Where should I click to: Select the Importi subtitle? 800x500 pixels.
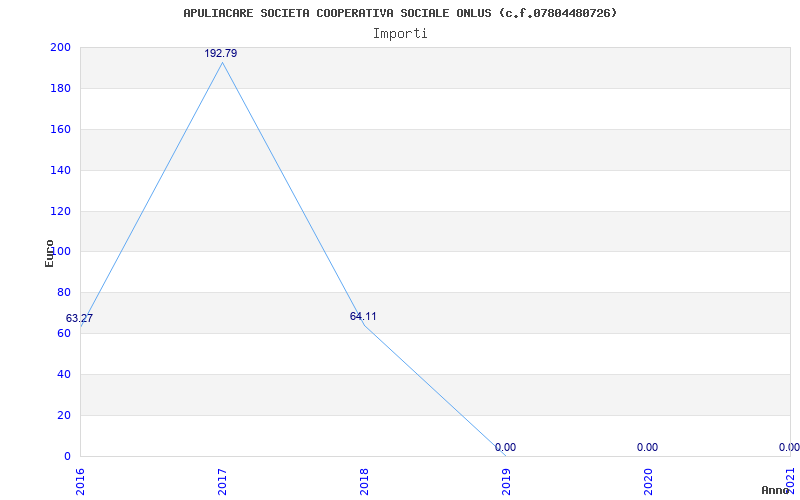pyautogui.click(x=400, y=34)
